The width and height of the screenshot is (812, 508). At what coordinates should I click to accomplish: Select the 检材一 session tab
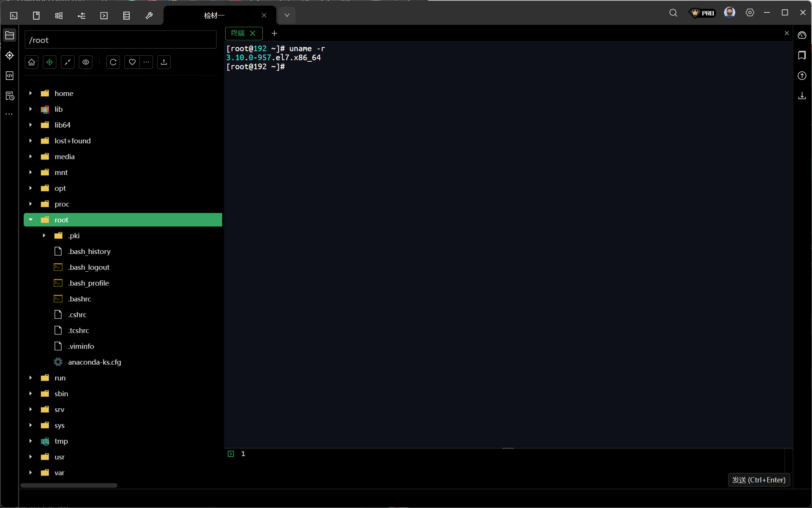[214, 15]
